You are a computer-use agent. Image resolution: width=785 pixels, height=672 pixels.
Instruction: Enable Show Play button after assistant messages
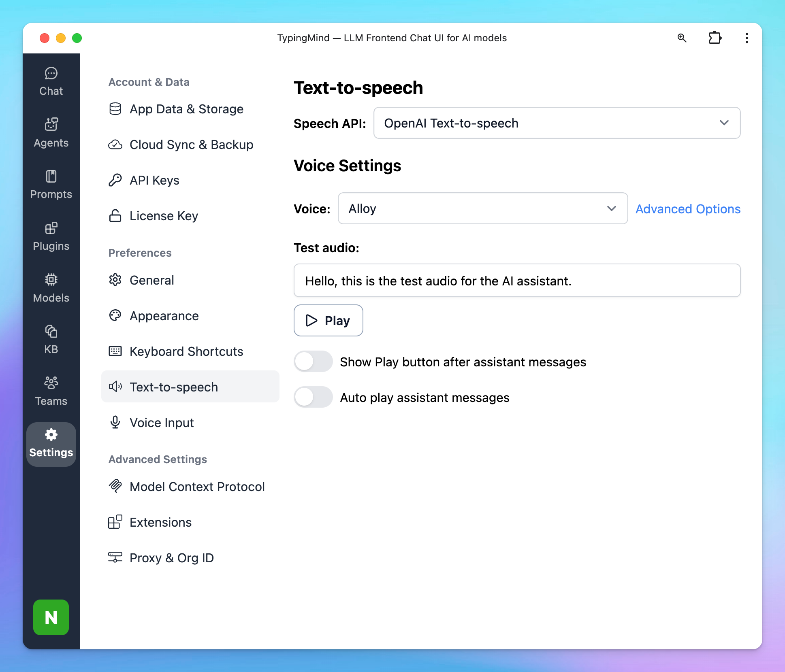[x=313, y=362]
